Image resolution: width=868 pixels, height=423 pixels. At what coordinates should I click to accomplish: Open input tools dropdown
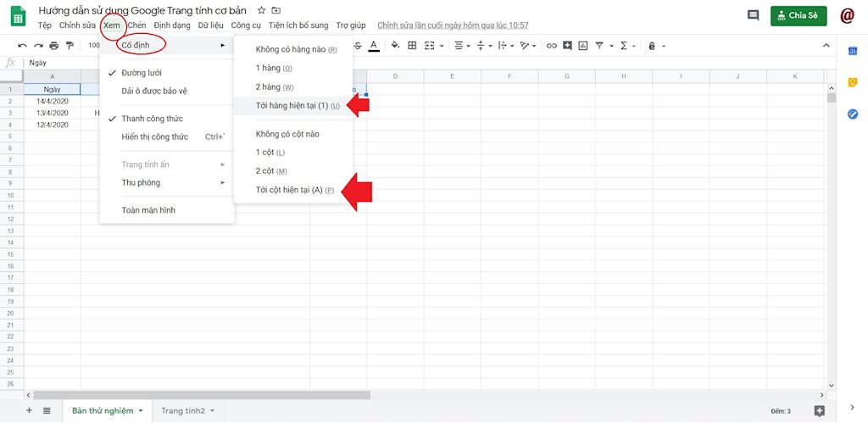656,46
